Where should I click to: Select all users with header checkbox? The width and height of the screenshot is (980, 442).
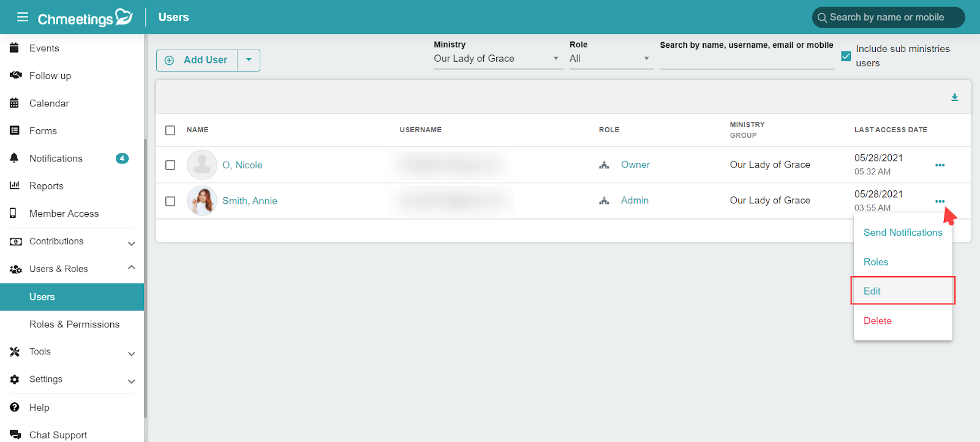(x=170, y=130)
